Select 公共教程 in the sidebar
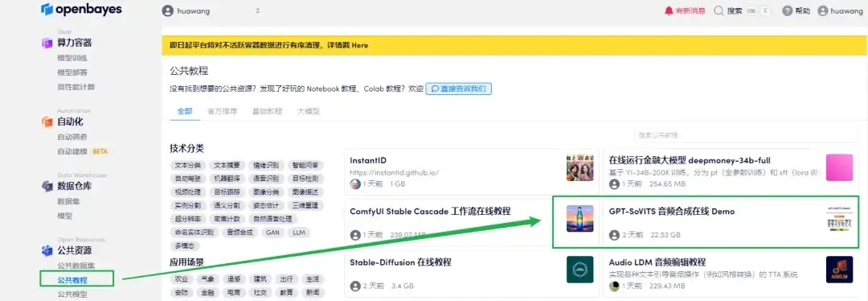Viewport: 868px width, 301px height. click(72, 280)
